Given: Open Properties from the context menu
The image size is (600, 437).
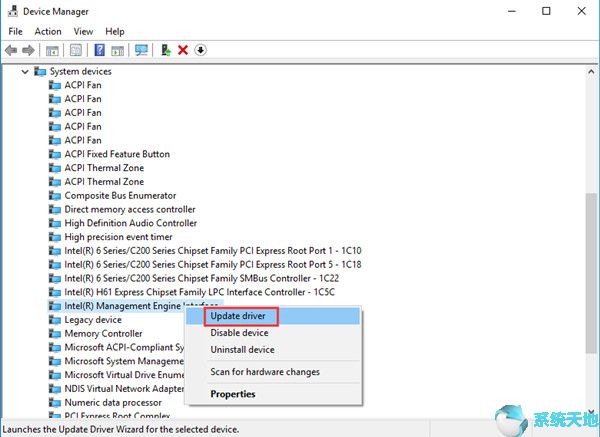Looking at the screenshot, I should [273, 394].
